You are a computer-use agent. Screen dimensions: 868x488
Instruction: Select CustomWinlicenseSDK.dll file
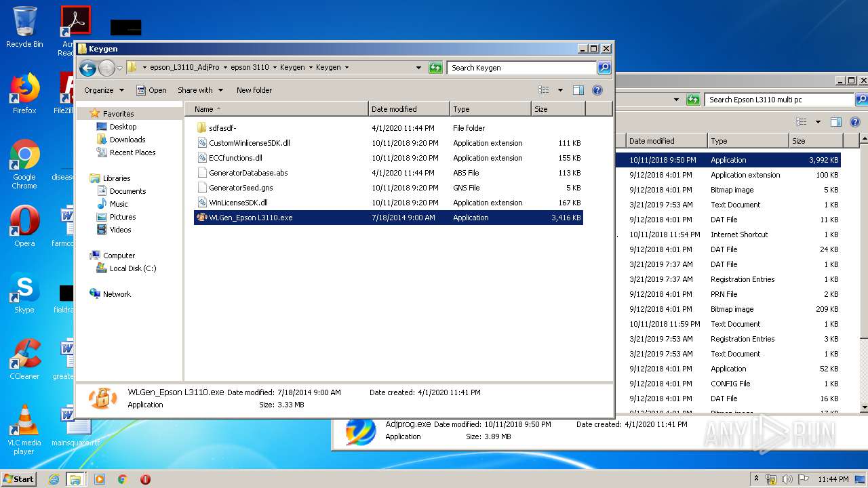click(x=388, y=143)
